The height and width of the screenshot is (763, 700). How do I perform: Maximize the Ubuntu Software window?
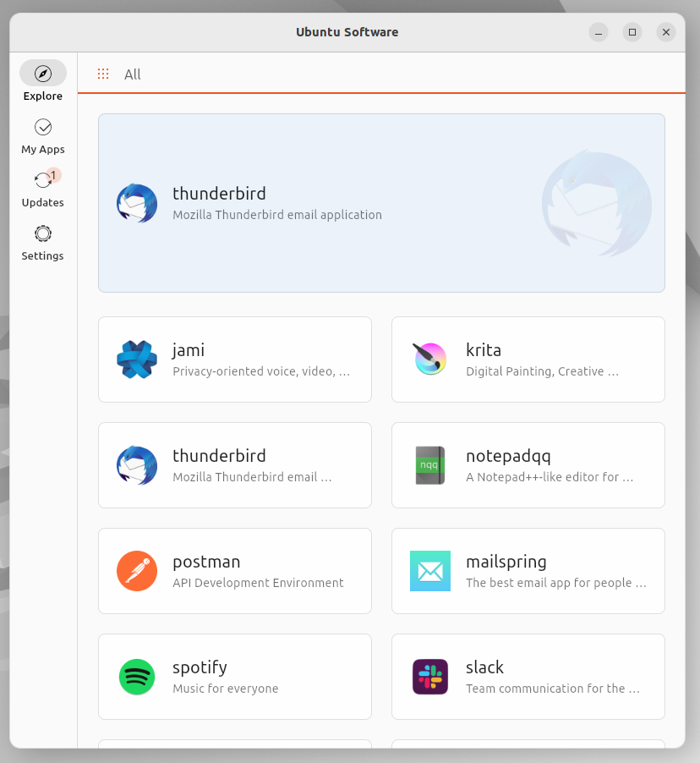pos(632,32)
